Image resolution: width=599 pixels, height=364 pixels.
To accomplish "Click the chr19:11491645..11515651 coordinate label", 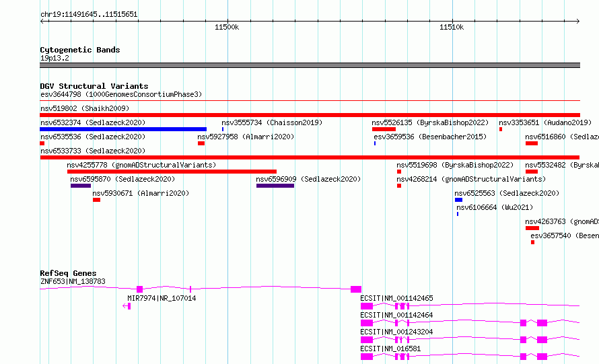I will (89, 14).
